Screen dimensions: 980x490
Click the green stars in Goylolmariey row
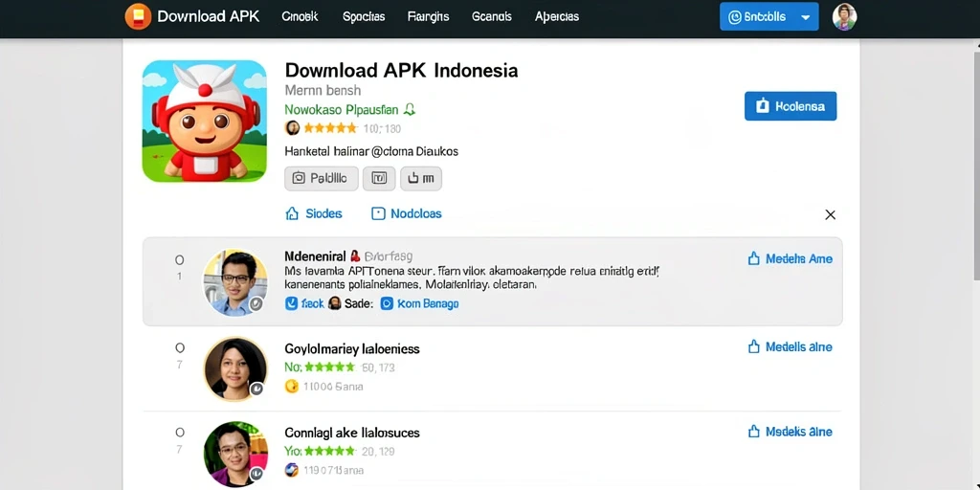(x=329, y=367)
